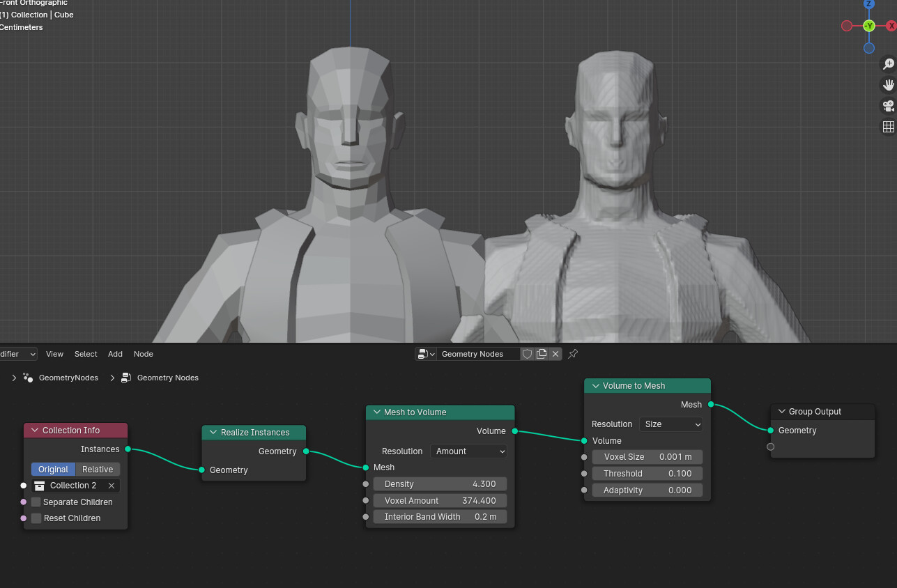Click the duplicate node tree icon
The image size is (897, 588).
point(542,354)
